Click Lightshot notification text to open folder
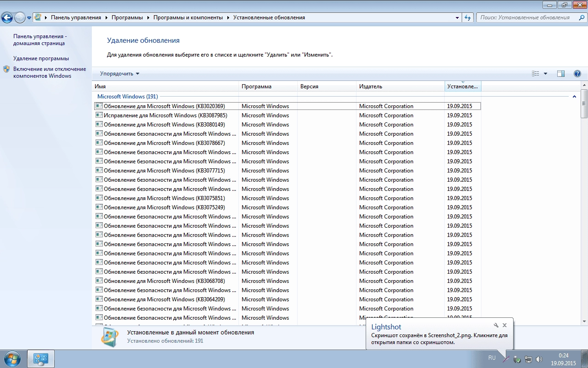The height and width of the screenshot is (368, 588). (x=439, y=339)
